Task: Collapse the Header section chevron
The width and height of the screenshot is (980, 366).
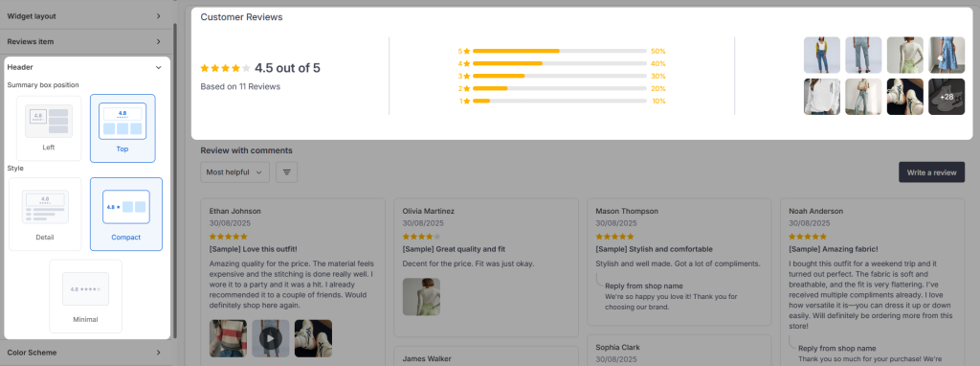Action: [158, 67]
